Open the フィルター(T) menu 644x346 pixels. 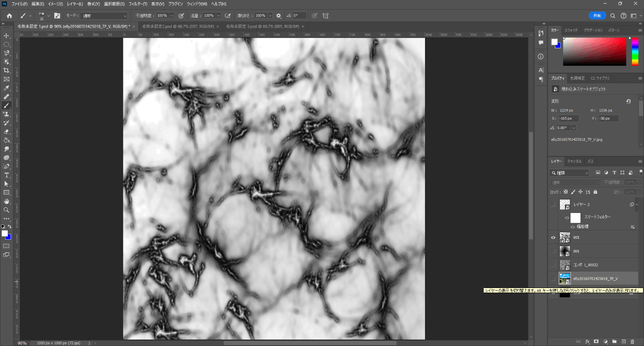[x=138, y=4]
